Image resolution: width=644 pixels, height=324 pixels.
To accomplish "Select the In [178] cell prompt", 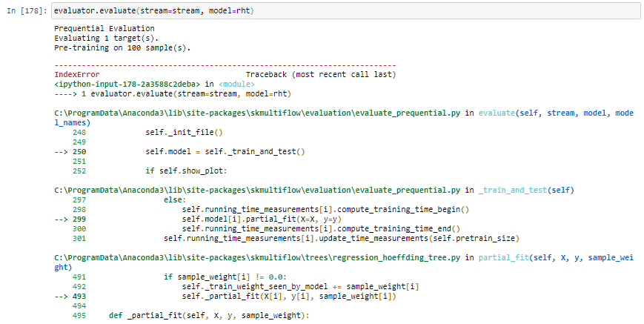I will (27, 11).
